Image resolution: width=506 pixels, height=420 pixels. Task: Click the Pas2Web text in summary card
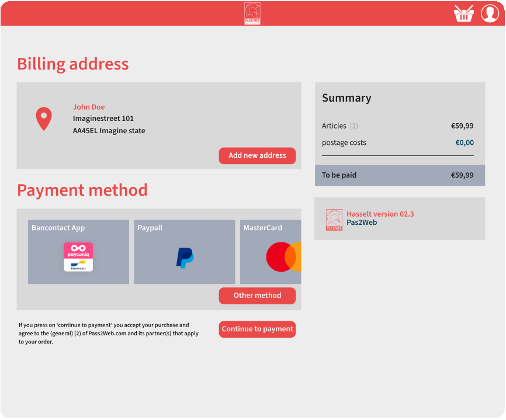pyautogui.click(x=362, y=223)
